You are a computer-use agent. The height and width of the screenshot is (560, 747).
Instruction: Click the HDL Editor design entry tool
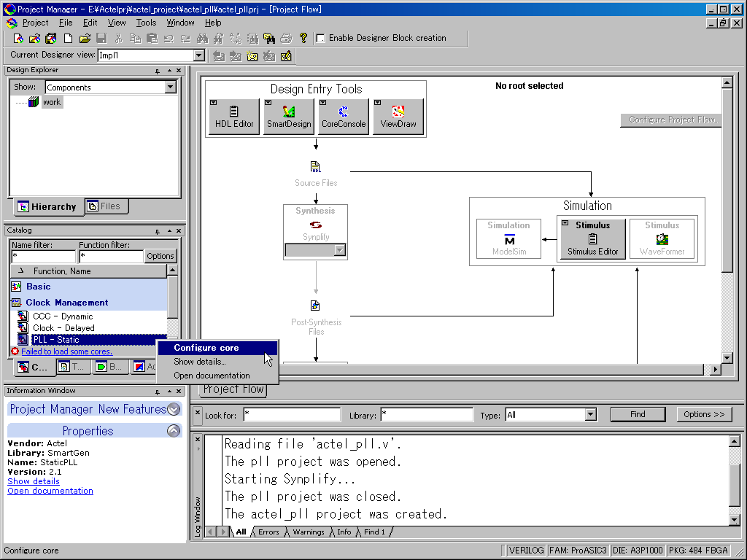pos(234,117)
